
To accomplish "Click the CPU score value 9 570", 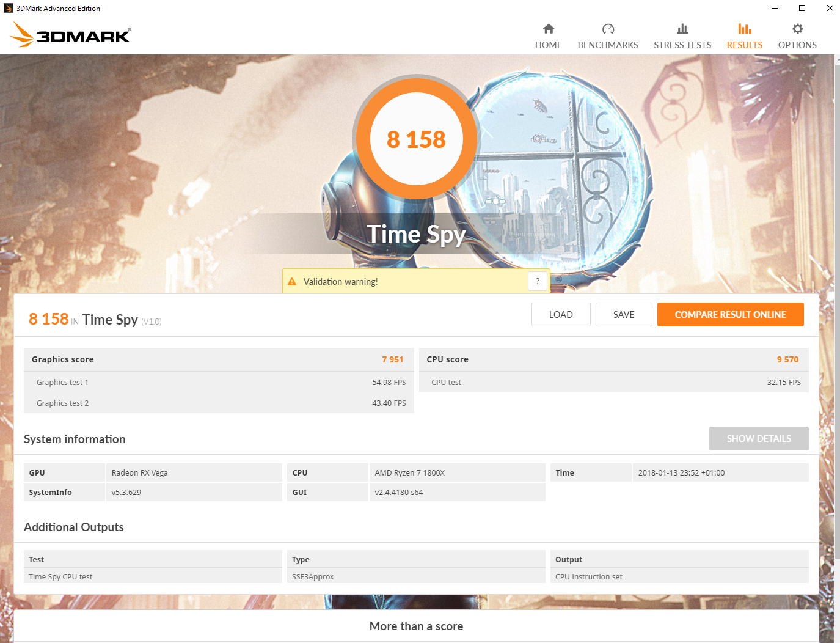I will [x=787, y=359].
